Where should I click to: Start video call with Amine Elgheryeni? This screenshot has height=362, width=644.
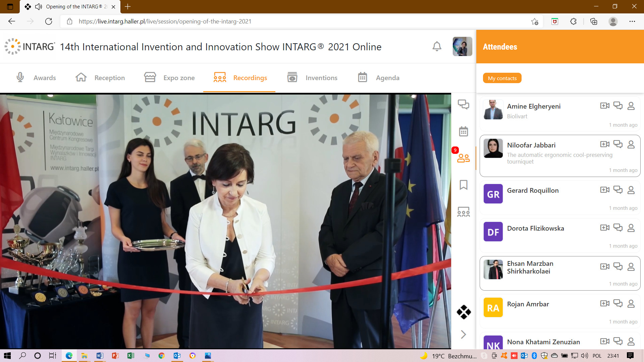coord(605,106)
